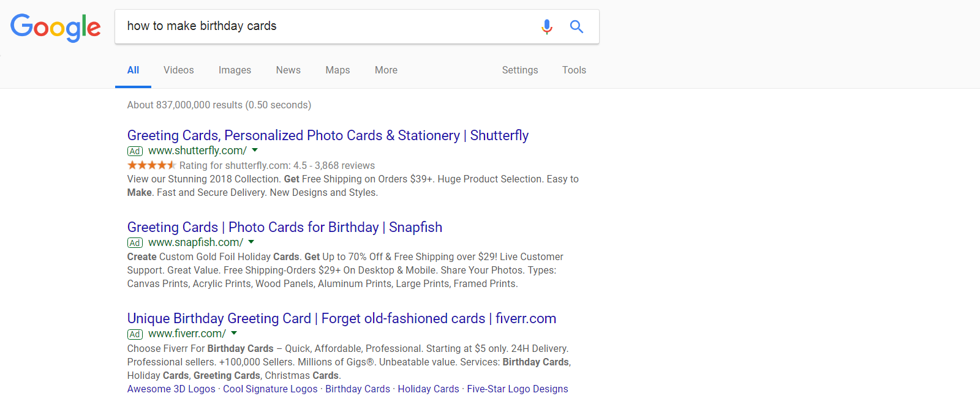Image resolution: width=980 pixels, height=396 pixels.
Task: Switch to the Images tab
Action: 235,70
